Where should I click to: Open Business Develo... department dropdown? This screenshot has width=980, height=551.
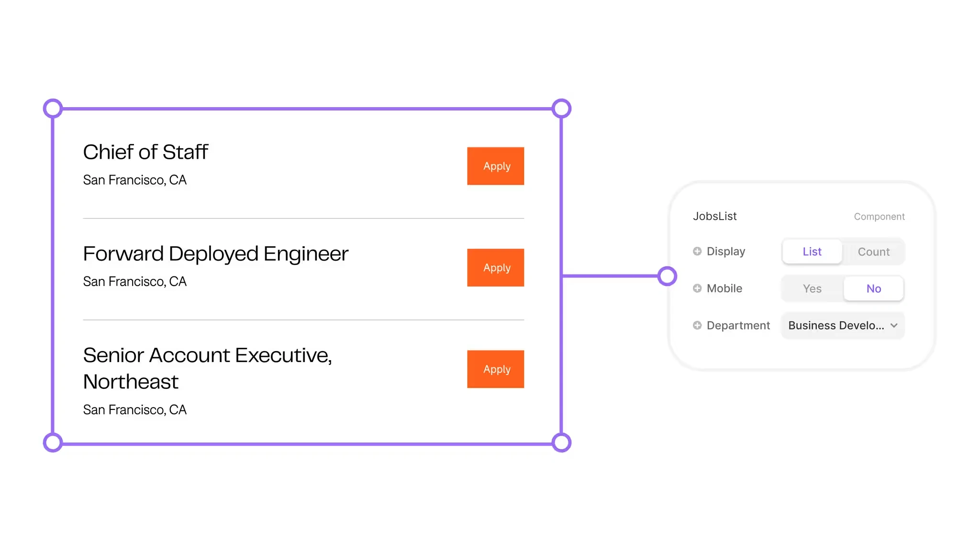click(x=843, y=326)
